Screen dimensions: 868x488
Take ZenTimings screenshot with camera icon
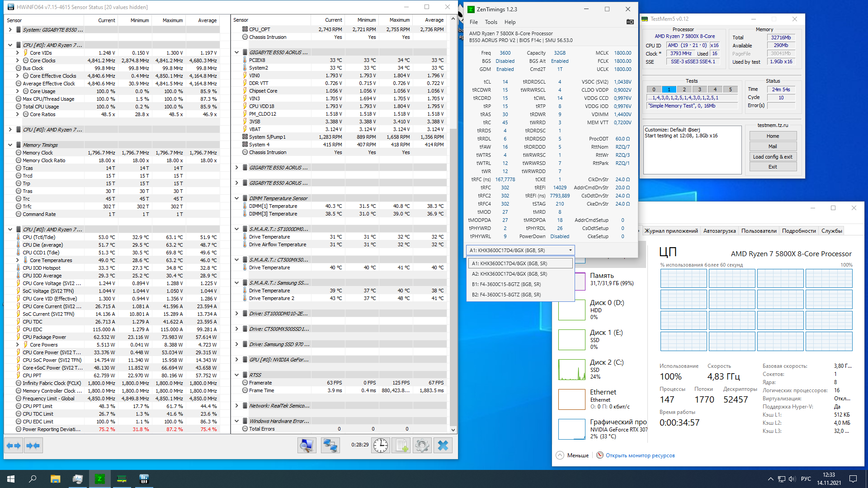[630, 22]
